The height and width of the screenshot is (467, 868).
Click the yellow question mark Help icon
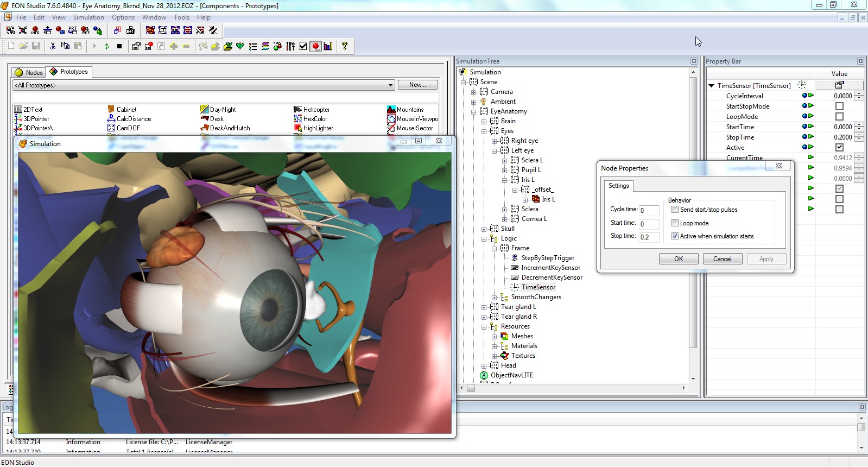tap(345, 46)
